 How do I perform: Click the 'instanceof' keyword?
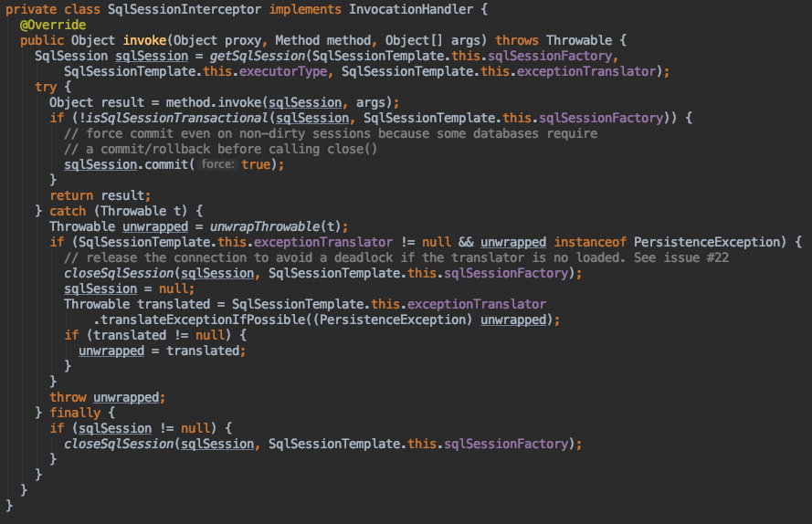pos(590,242)
